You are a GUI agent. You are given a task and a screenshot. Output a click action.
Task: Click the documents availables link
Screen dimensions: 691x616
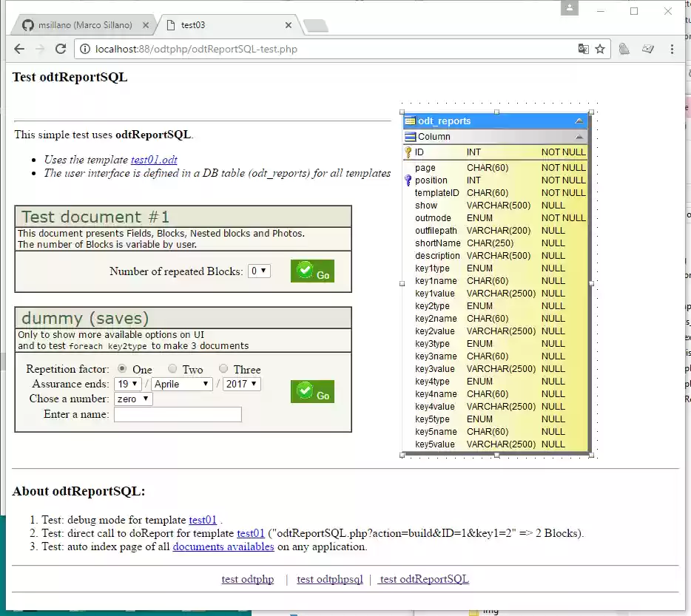223,546
